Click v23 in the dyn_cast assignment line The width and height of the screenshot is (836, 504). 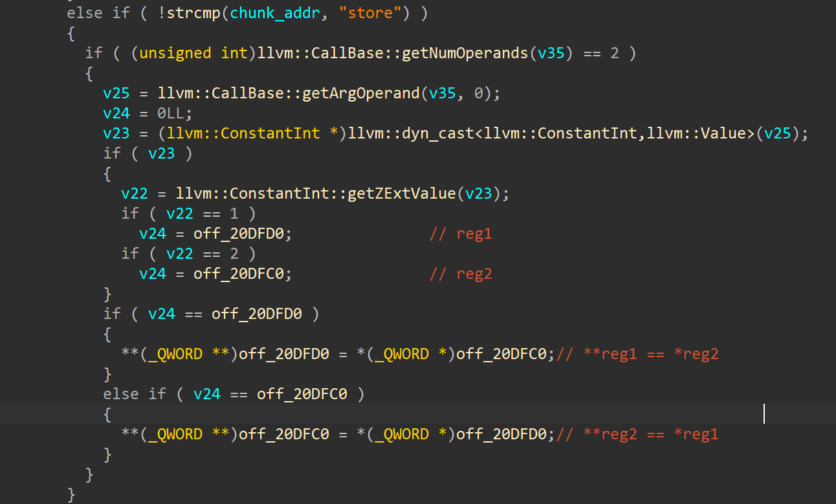tap(116, 133)
